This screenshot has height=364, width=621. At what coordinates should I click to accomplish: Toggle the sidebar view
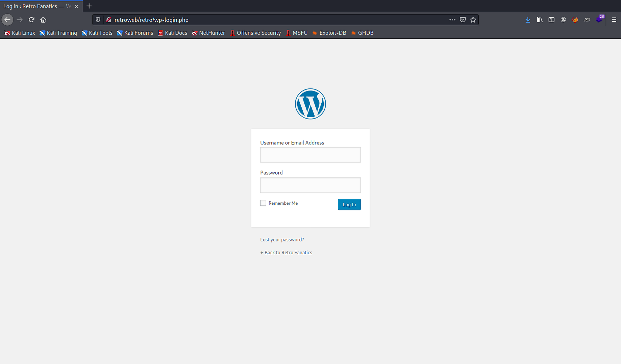551,20
